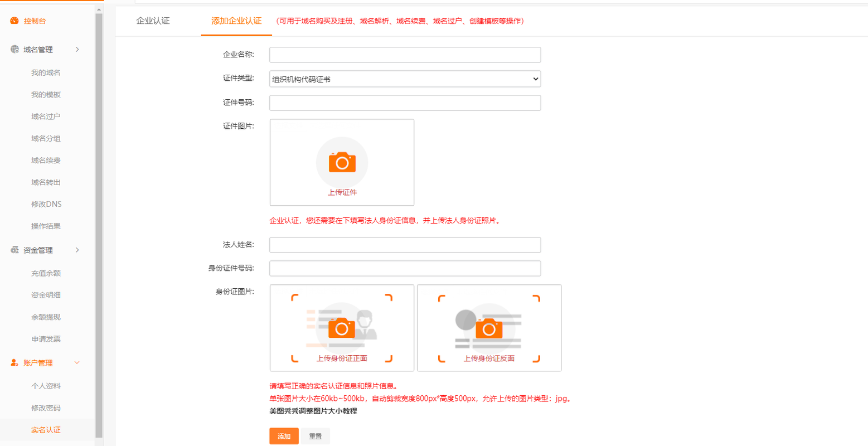Go to 余额提现 menu item

click(x=46, y=317)
